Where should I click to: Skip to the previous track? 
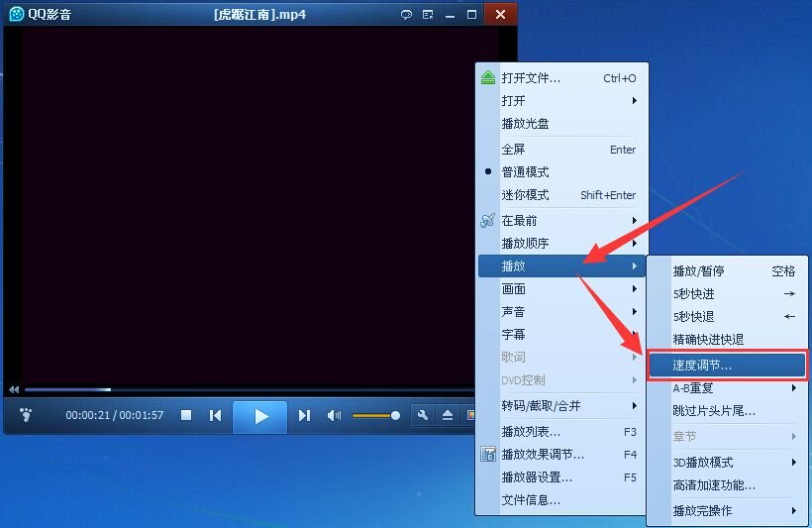tap(216, 415)
